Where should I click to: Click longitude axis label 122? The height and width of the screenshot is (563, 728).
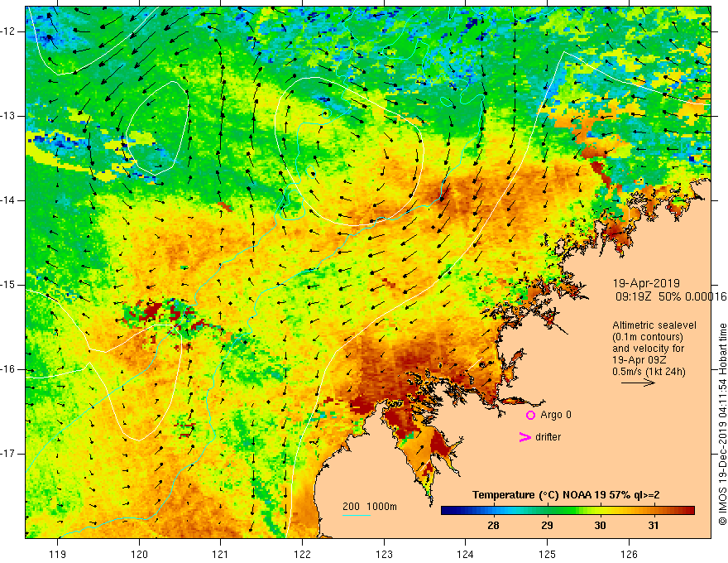point(302,554)
